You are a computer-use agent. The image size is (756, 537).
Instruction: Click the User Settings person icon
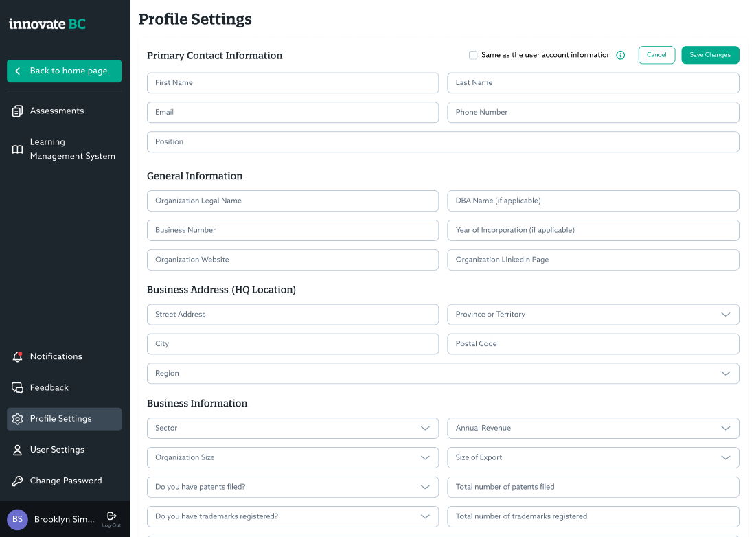click(x=17, y=450)
